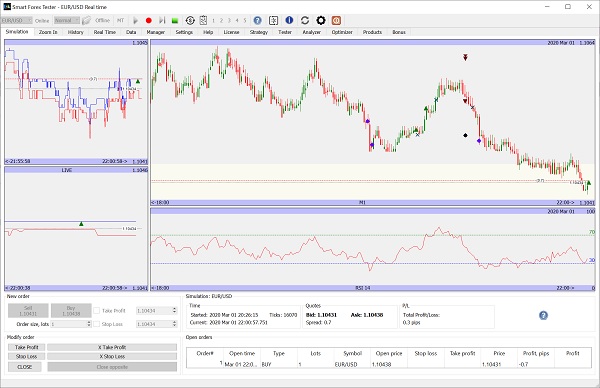600x388 pixels.
Task: Click the Open price column header
Action: pos(389,354)
